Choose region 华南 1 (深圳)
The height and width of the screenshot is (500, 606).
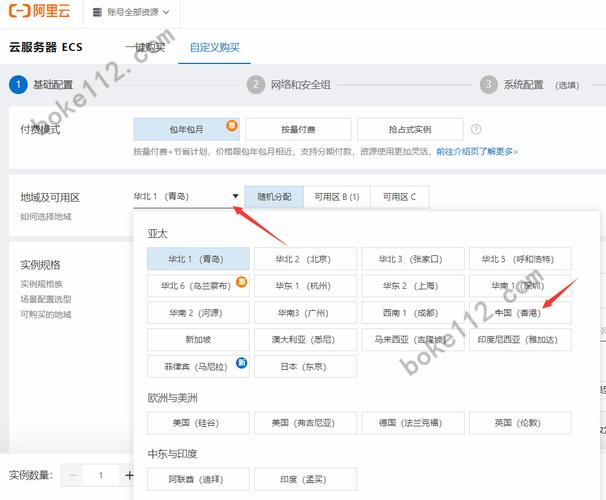(520, 286)
